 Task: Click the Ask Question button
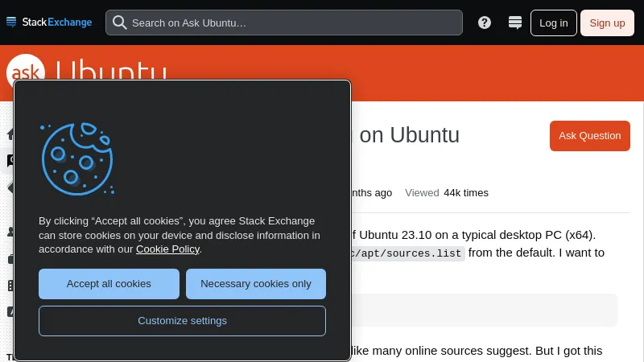point(589,136)
